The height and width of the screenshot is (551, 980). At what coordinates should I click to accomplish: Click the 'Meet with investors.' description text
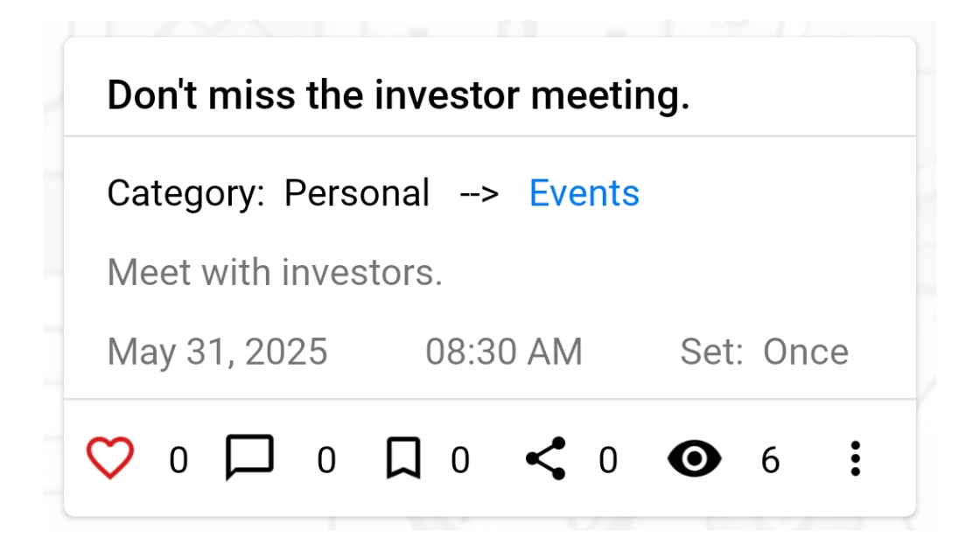(275, 273)
